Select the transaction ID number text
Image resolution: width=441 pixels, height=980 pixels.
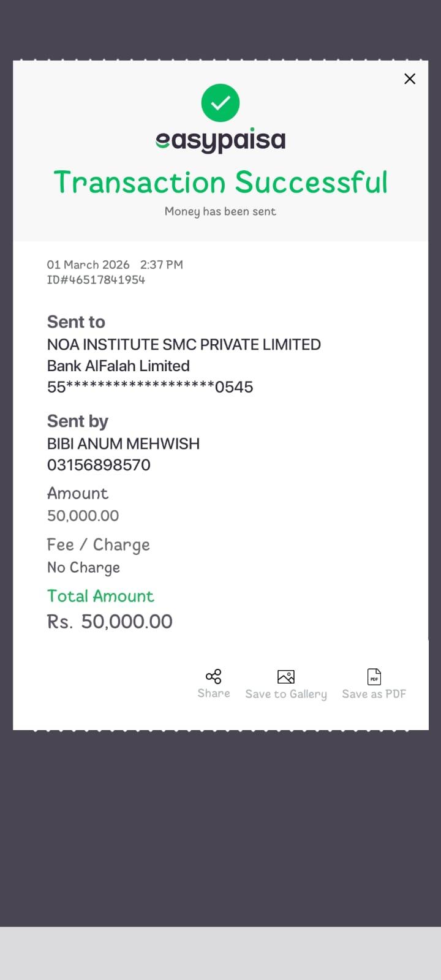pos(96,280)
